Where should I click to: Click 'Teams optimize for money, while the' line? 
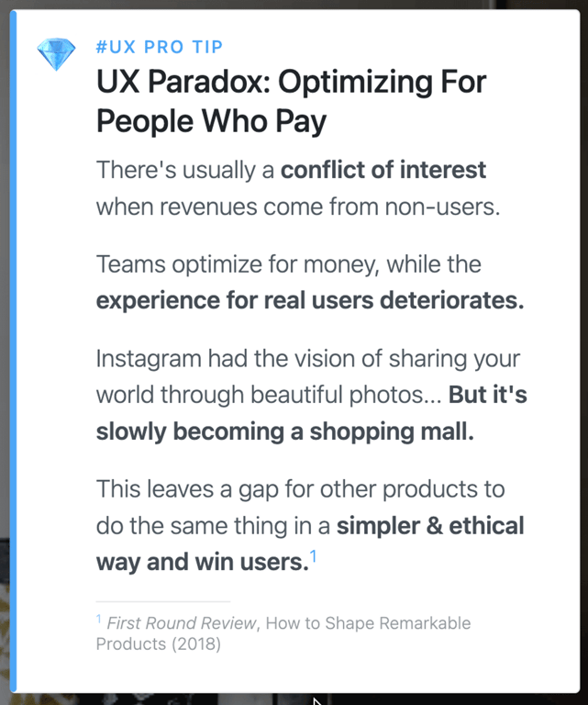click(x=288, y=265)
